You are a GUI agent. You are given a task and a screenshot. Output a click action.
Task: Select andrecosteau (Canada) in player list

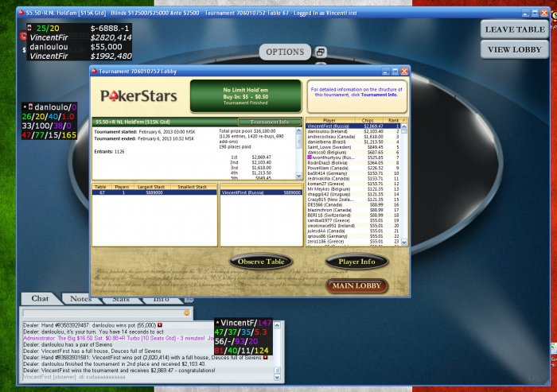(x=353, y=137)
